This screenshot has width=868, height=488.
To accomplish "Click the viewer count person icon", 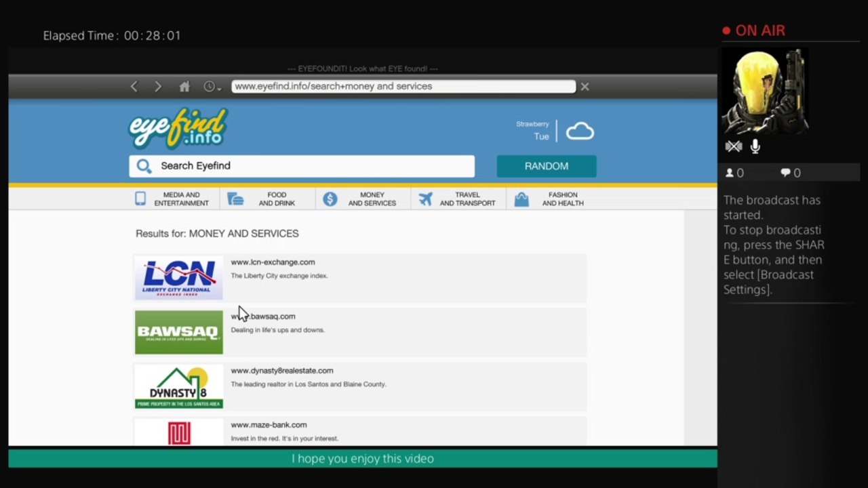I will [730, 173].
